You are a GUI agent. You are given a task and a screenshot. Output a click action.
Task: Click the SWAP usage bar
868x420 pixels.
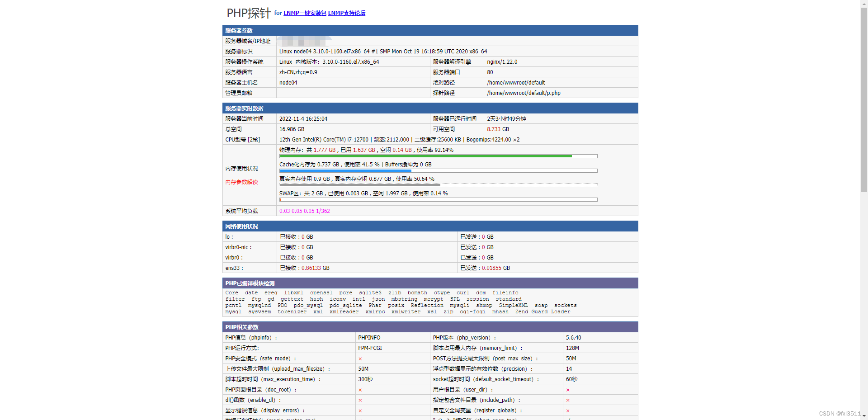(438, 200)
